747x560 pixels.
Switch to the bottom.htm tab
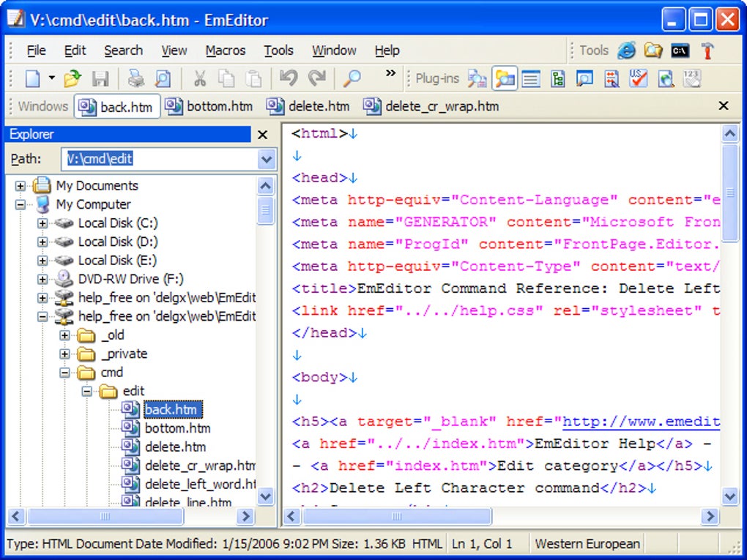pyautogui.click(x=209, y=106)
